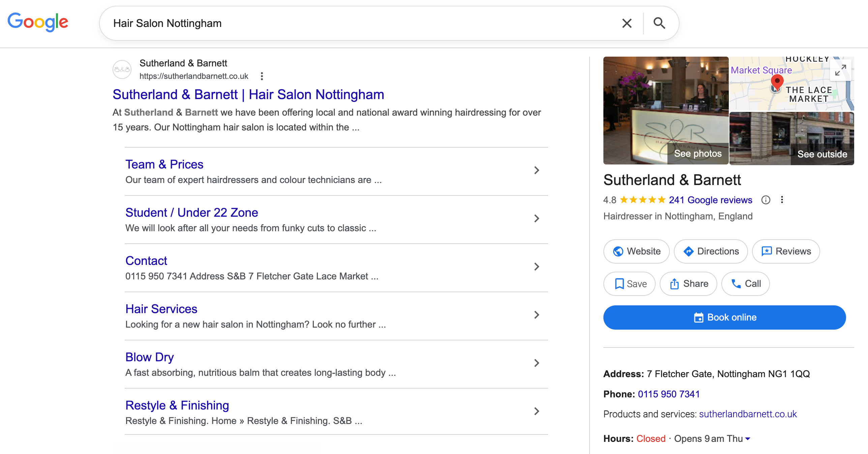Expand the Hair Services sitelink arrow
The height and width of the screenshot is (454, 868).
tap(536, 315)
